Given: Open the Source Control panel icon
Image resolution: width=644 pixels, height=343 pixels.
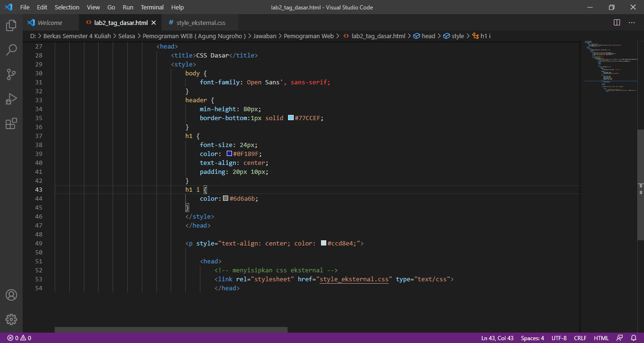Looking at the screenshot, I should pos(11,74).
